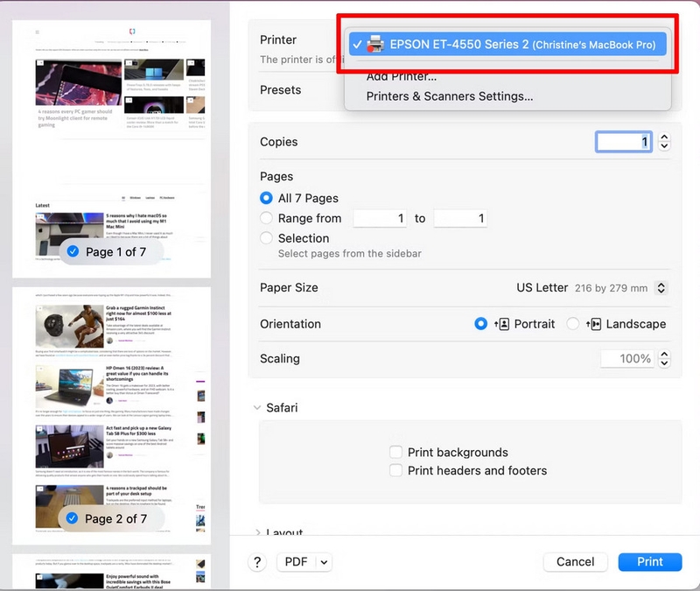Click the Copies stepper arrows

coord(664,142)
